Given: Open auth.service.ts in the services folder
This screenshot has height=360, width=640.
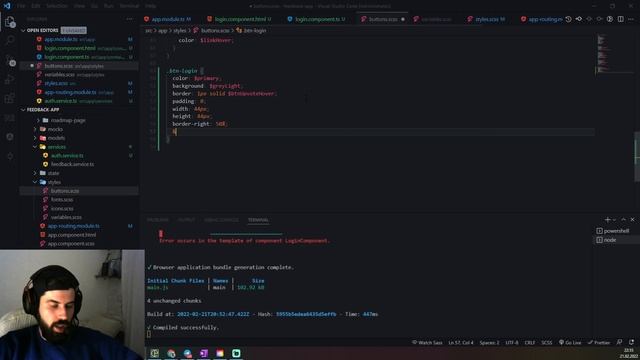Looking at the screenshot, I should (x=67, y=156).
